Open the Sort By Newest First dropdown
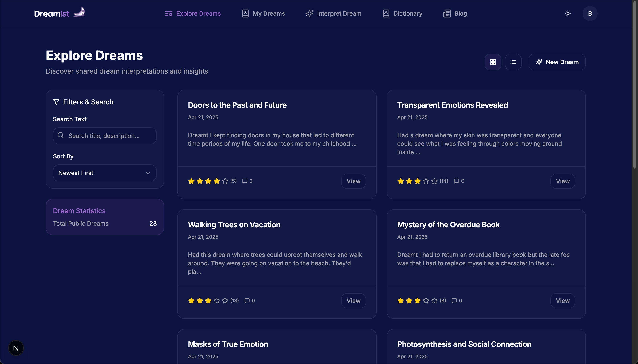This screenshot has width=638, height=364. pos(105,173)
